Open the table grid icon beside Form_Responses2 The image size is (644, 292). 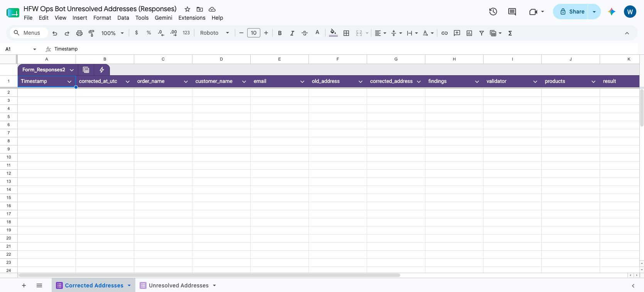[x=86, y=70]
